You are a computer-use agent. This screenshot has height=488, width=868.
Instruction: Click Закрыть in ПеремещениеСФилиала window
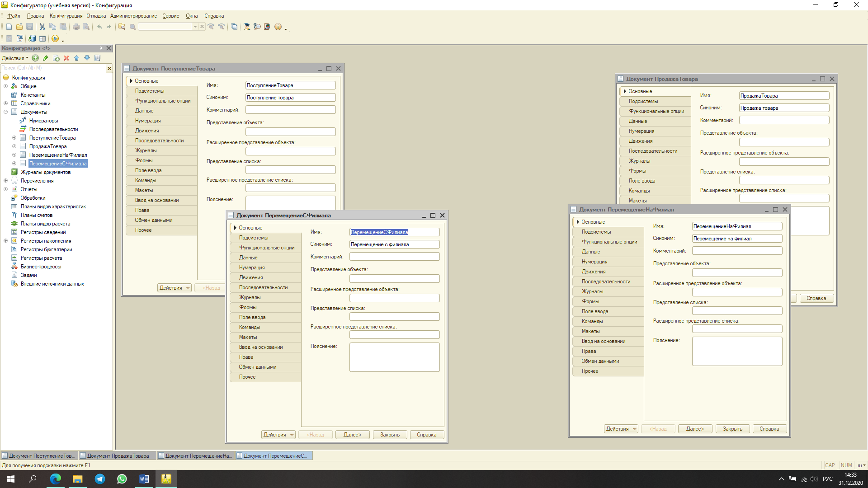[x=390, y=435]
